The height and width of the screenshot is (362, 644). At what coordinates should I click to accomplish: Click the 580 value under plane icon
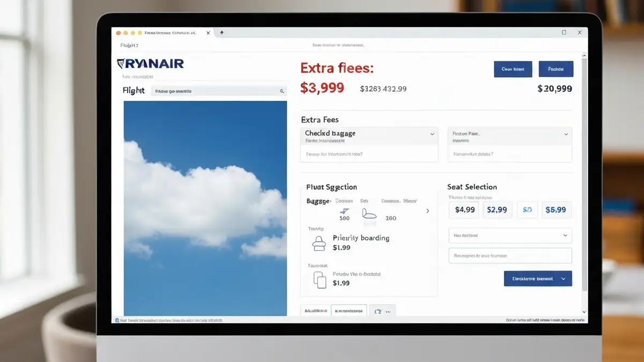coord(345,219)
